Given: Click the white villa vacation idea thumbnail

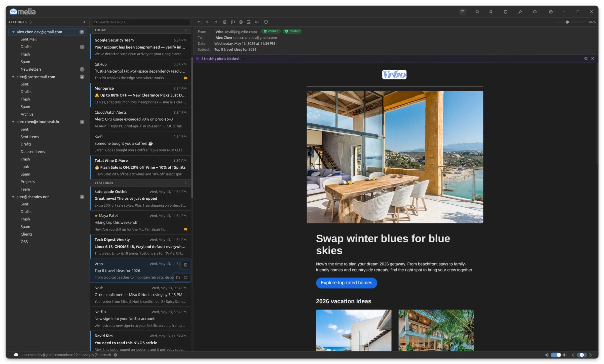Looking at the screenshot, I should [x=354, y=330].
